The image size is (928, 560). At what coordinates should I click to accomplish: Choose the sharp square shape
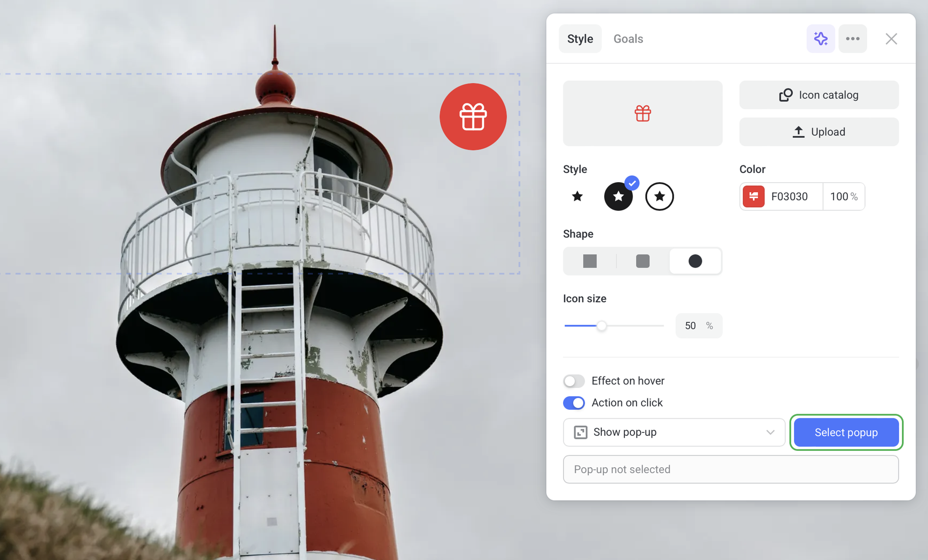pos(590,261)
